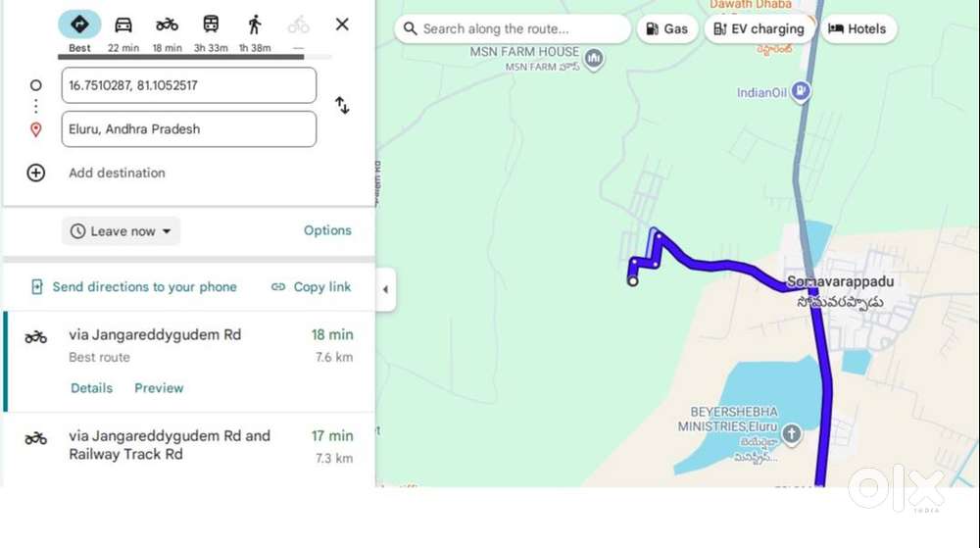Open route Options
Viewport: 980px width, 548px height.
(x=327, y=230)
